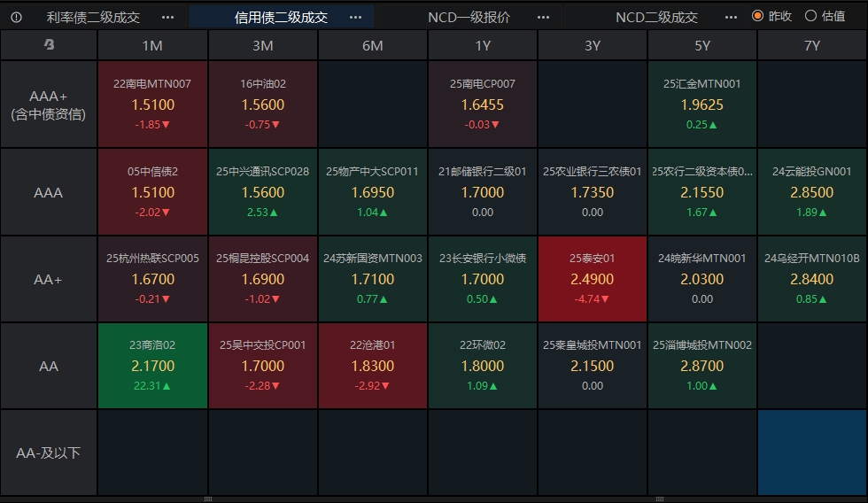Select the highlighted blue AA-及以下 7Y cell
This screenshot has height=503, width=868.
pos(812,453)
